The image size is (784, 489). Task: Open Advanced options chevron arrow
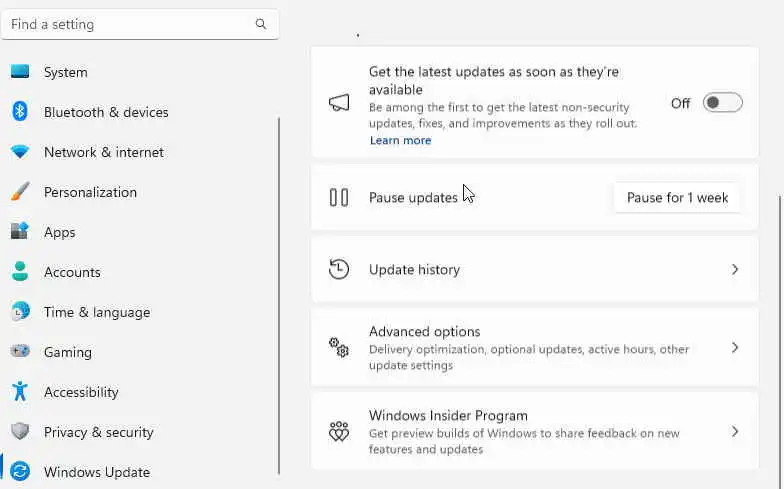[x=735, y=348]
